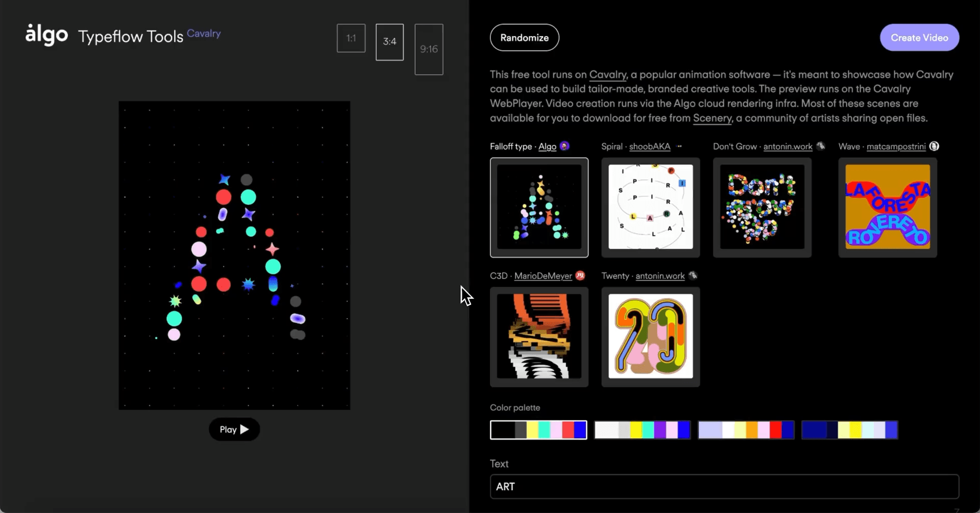Click the animation preview canvas
980x513 pixels.
pyautogui.click(x=234, y=255)
